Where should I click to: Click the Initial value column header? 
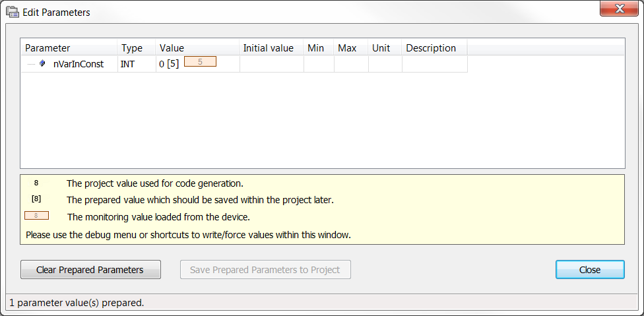pos(271,48)
